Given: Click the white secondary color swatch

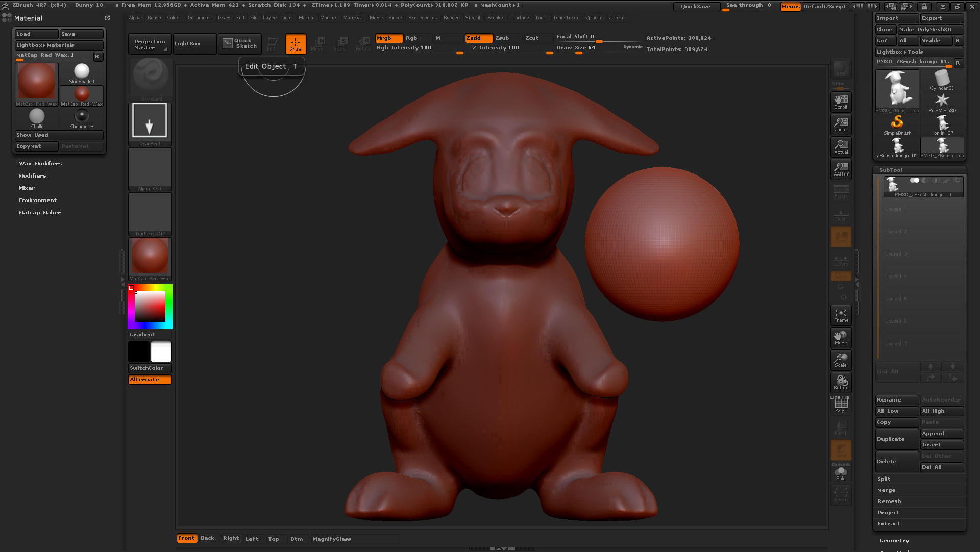Looking at the screenshot, I should [161, 352].
